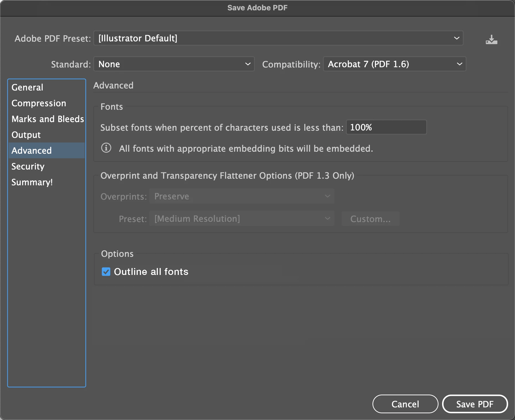Open the Compatibility dropdown Acrobat 7

pyautogui.click(x=395, y=64)
